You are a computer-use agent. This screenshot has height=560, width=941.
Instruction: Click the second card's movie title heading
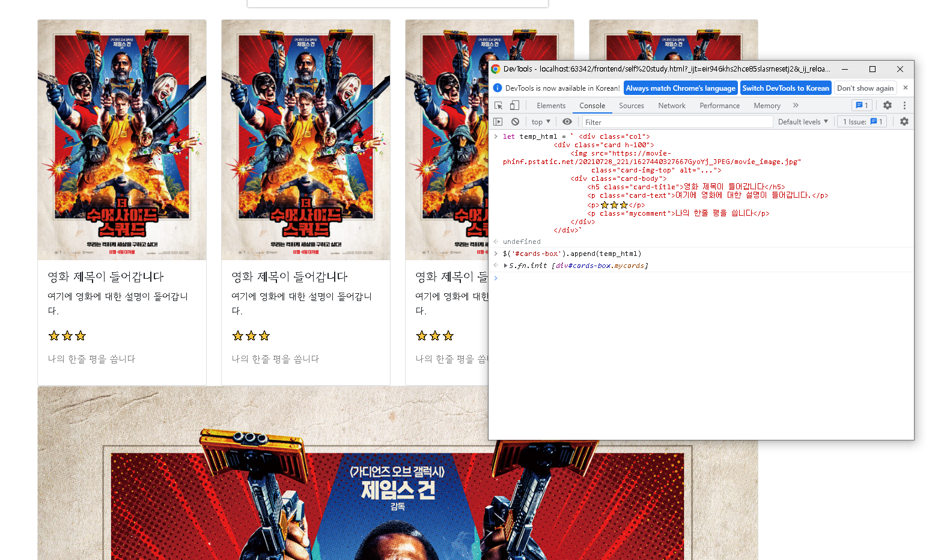(x=290, y=277)
